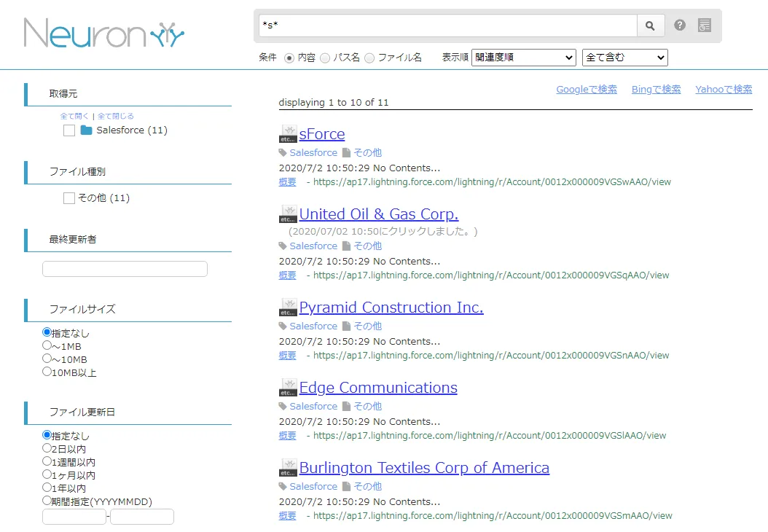Viewport: 768px width, 532px height.
Task: Click the tag icon under United Oil & Gas
Action: (x=283, y=246)
